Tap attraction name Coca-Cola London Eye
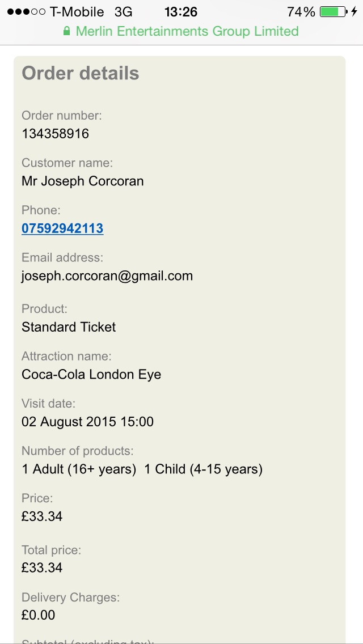Screen dimensions: 363x644 pos(91,374)
